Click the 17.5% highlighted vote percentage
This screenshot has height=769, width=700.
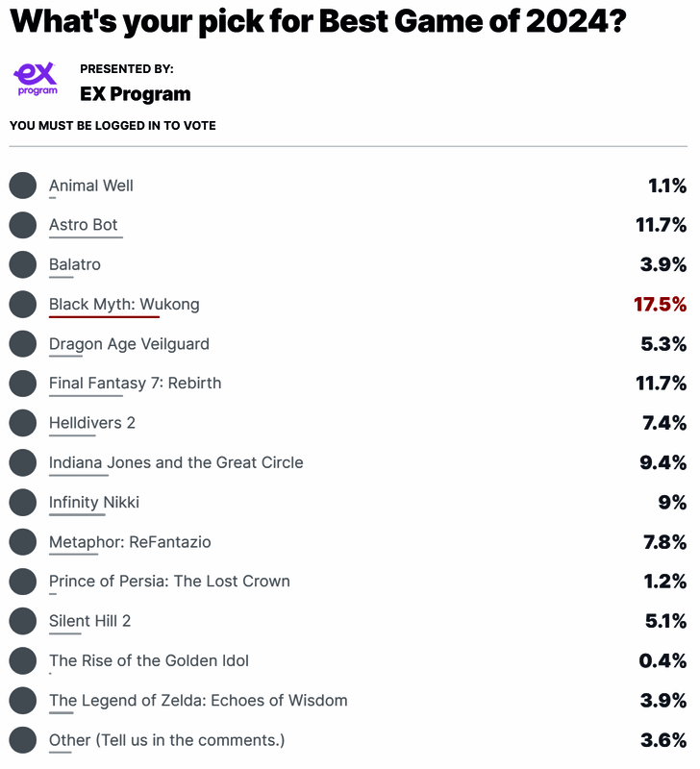pyautogui.click(x=660, y=305)
